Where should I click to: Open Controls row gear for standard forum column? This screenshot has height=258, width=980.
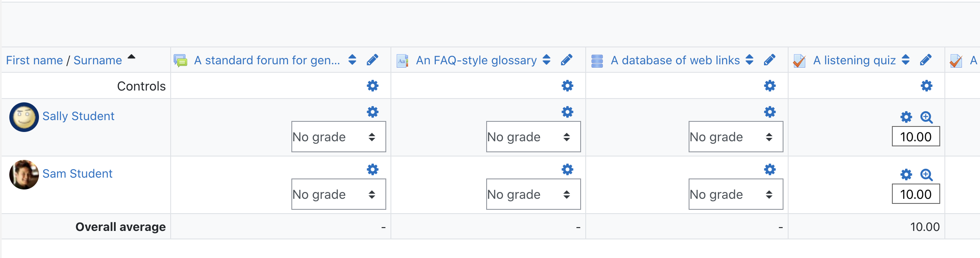pos(373,86)
